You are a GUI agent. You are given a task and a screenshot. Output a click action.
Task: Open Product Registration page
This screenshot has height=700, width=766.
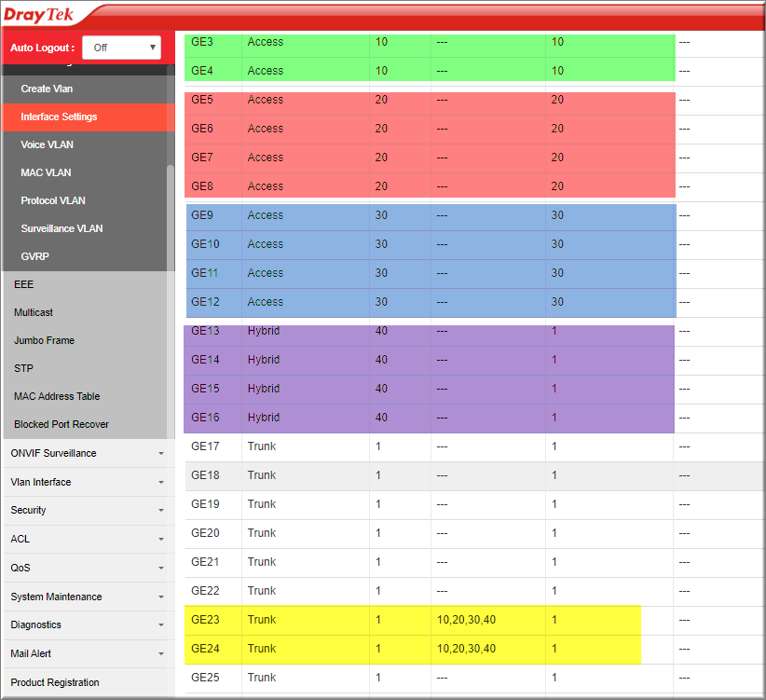(88, 682)
